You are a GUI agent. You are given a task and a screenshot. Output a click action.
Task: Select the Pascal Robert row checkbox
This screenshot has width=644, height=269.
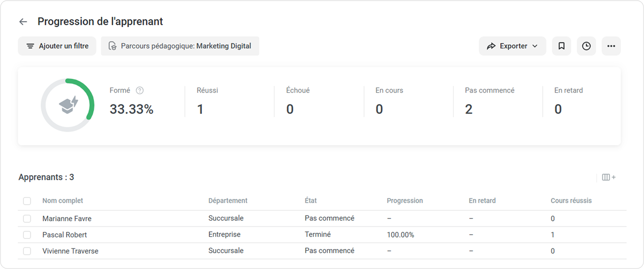click(x=27, y=235)
